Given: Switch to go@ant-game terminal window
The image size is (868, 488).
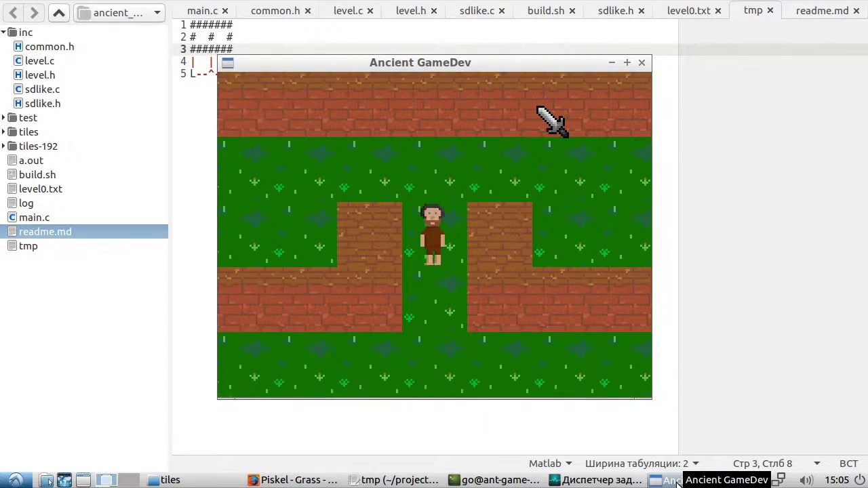Looking at the screenshot, I should pos(494,480).
